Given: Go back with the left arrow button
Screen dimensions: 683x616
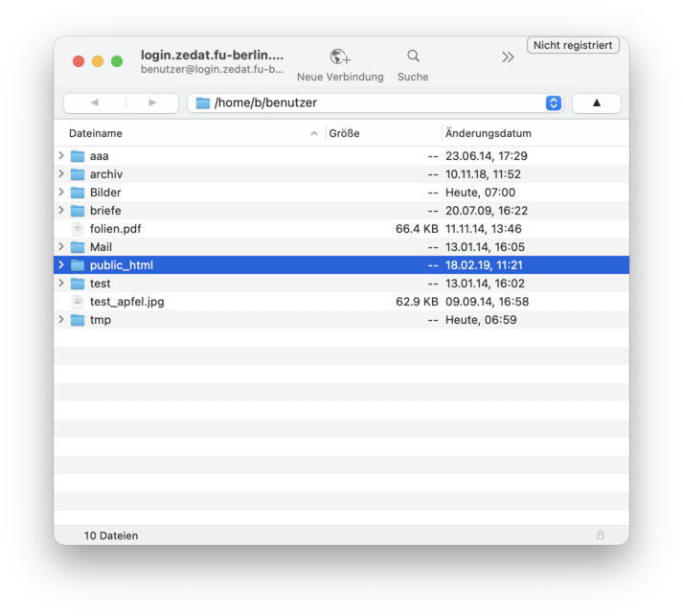Looking at the screenshot, I should coord(93,103).
